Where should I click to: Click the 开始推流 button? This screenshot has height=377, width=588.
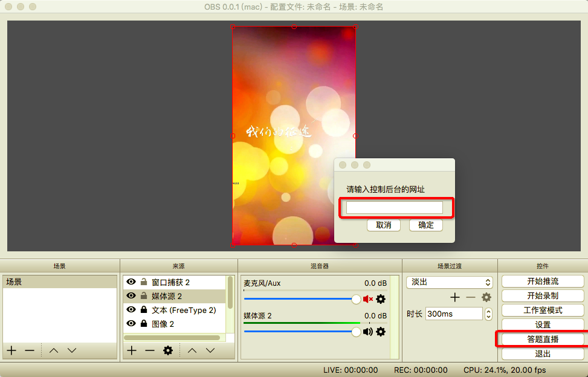pyautogui.click(x=542, y=282)
